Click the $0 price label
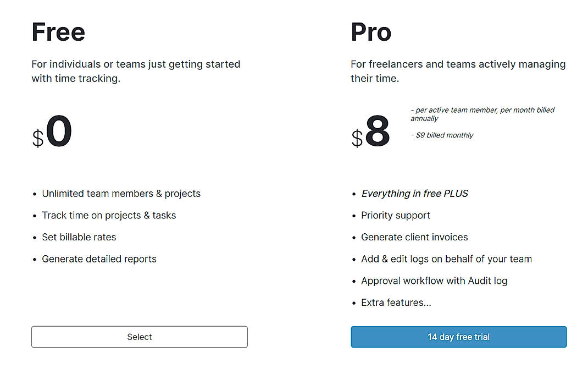 coord(52,131)
